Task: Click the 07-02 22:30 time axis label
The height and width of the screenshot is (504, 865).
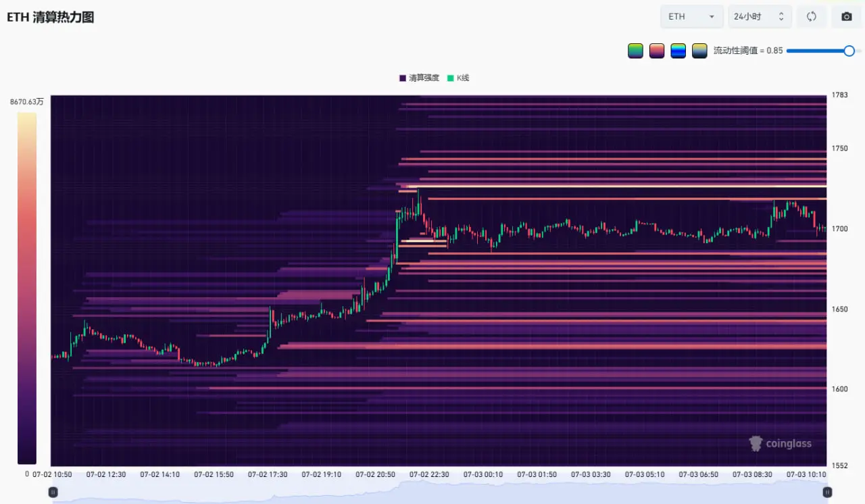Action: 429,475
